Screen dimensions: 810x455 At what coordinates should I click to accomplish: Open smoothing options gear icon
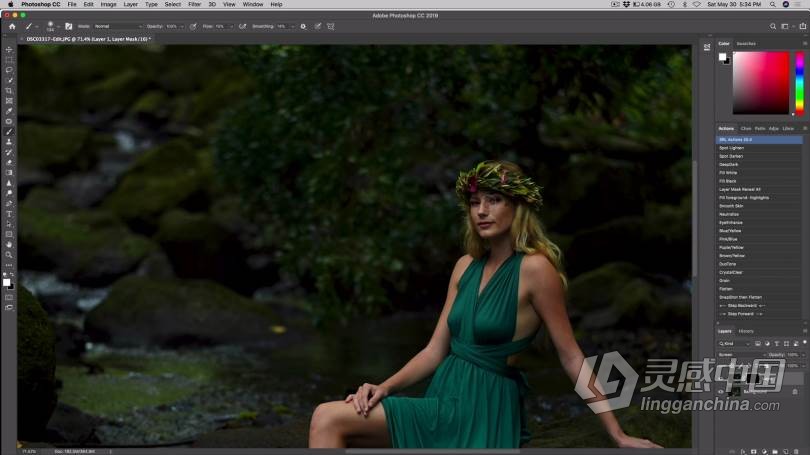[x=303, y=26]
